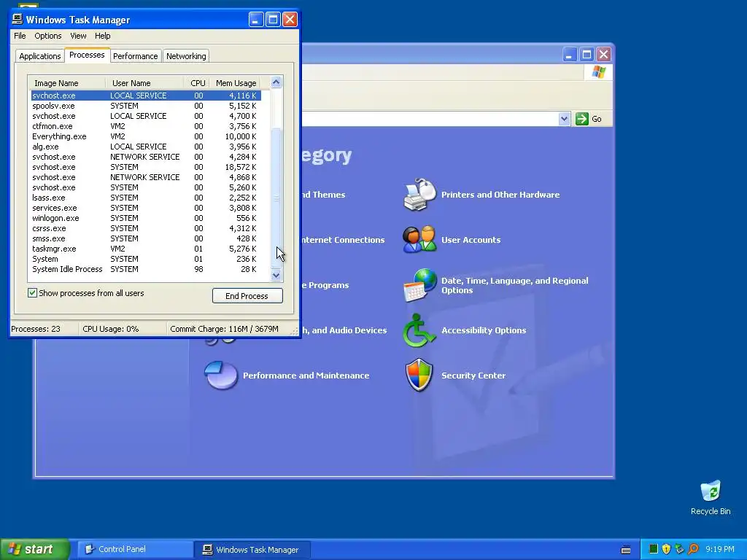This screenshot has width=747, height=560.
Task: Click the Task Manager title bar icon
Action: (x=18, y=19)
